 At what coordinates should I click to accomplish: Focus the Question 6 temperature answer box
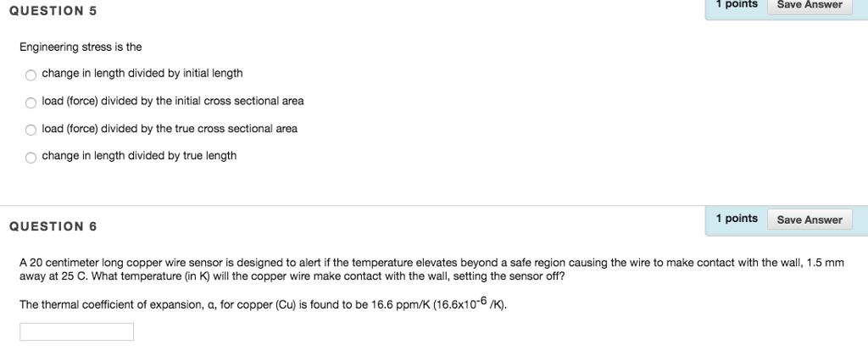tap(76, 331)
